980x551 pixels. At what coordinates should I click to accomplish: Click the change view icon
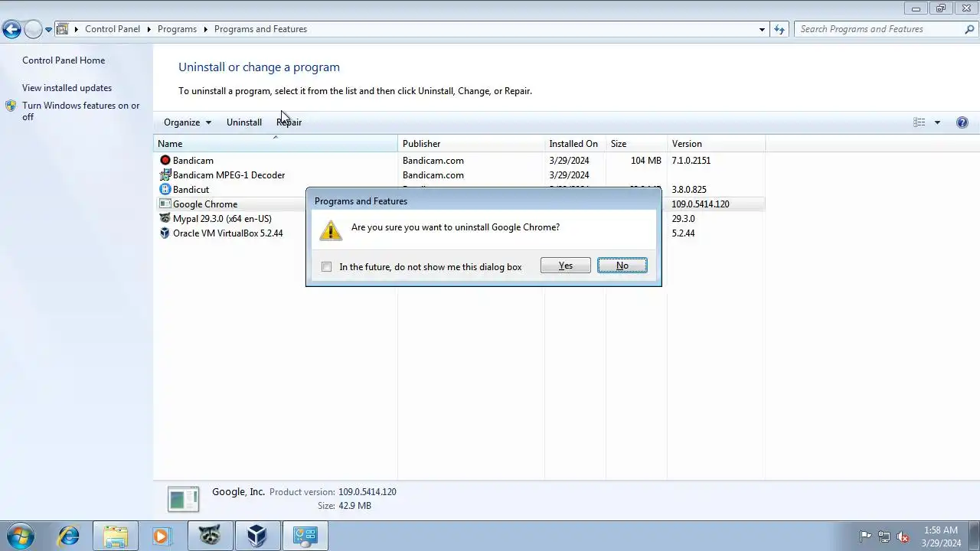920,122
